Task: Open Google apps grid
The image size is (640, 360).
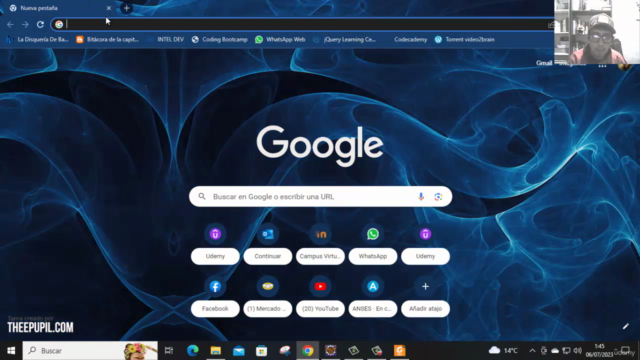Action: pos(602,65)
